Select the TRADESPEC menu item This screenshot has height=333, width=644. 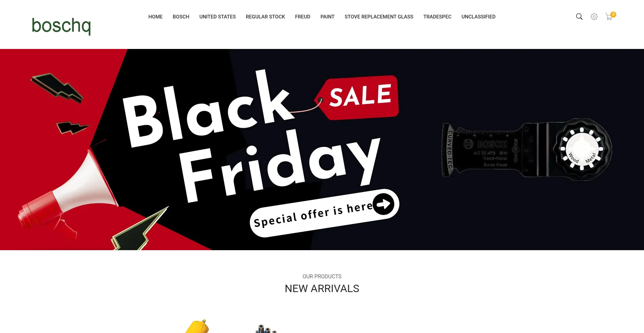pyautogui.click(x=437, y=17)
